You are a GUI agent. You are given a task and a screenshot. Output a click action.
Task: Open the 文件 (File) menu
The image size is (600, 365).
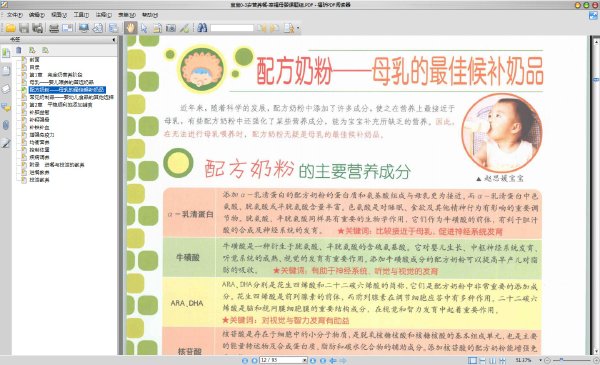15,15
